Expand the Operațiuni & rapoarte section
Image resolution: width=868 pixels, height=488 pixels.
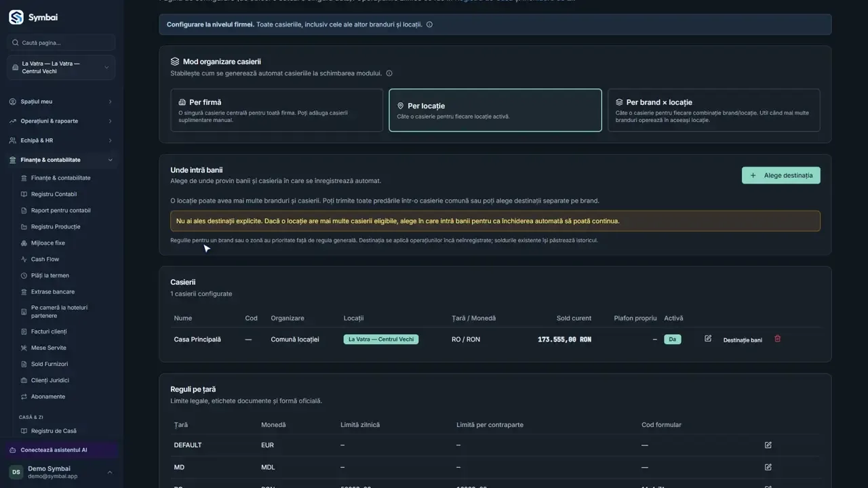pos(61,121)
